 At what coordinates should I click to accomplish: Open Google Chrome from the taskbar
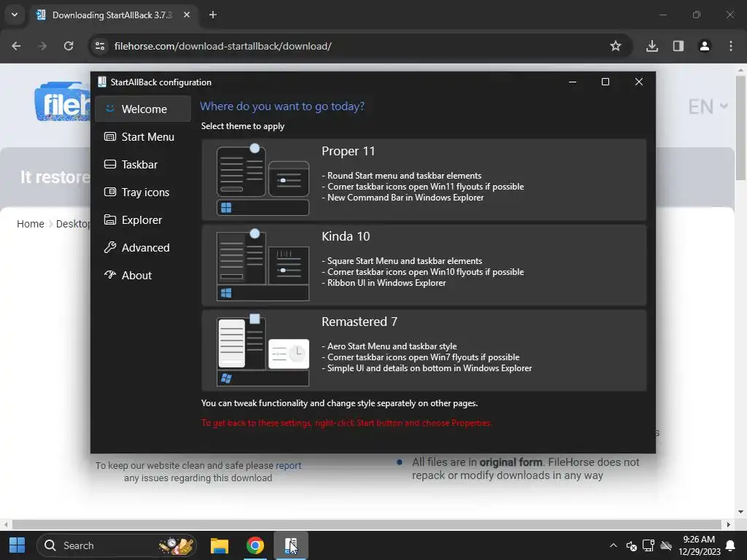point(255,545)
